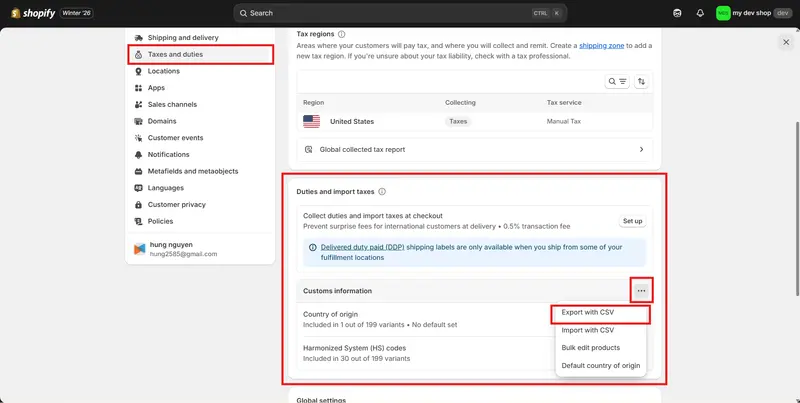Click the info icon in DDP banner
Image resolution: width=800 pixels, height=403 pixels.
(x=313, y=247)
